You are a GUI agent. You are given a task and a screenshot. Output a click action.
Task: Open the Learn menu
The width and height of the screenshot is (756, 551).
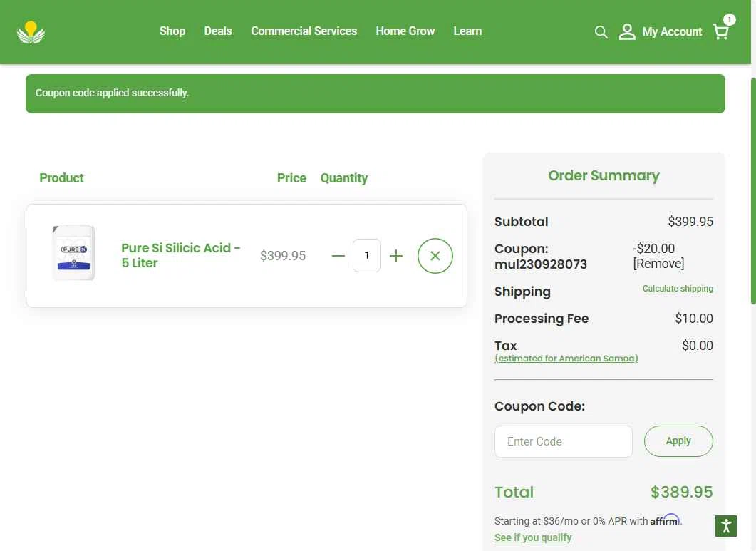click(x=467, y=31)
